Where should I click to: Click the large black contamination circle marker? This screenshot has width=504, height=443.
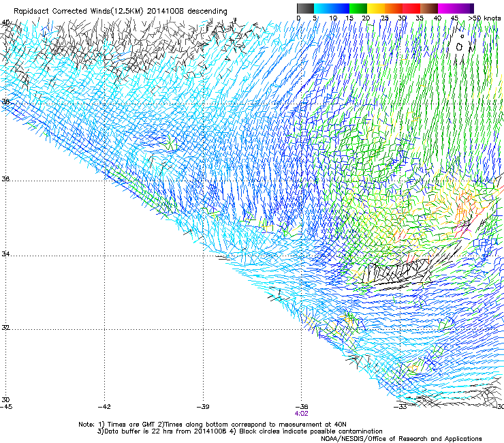459,47
